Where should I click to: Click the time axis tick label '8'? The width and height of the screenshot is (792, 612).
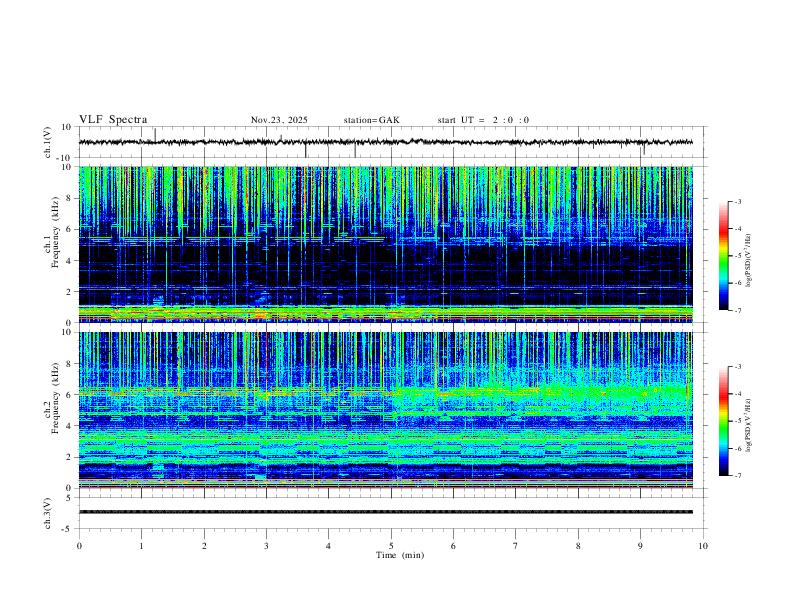[x=578, y=546]
